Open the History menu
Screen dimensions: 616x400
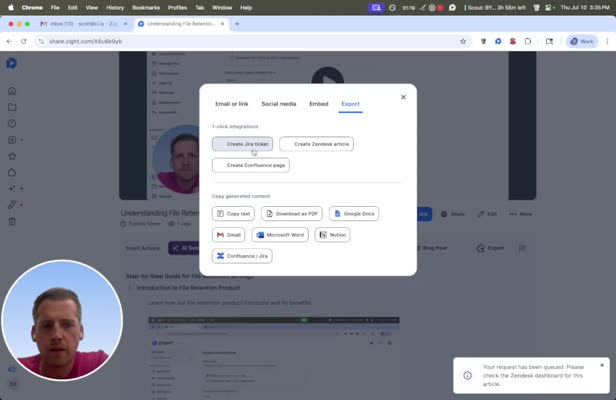pyautogui.click(x=115, y=7)
